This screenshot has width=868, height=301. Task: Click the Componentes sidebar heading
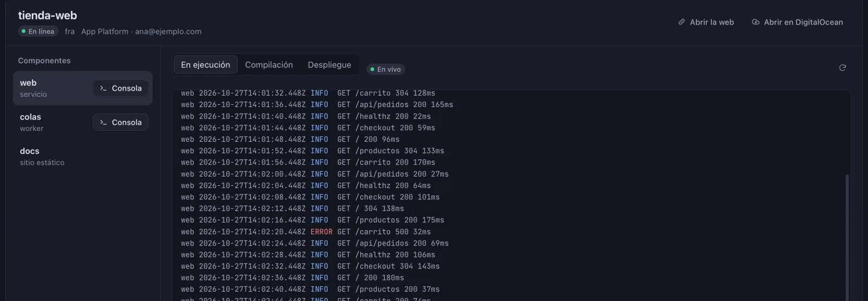(44, 61)
